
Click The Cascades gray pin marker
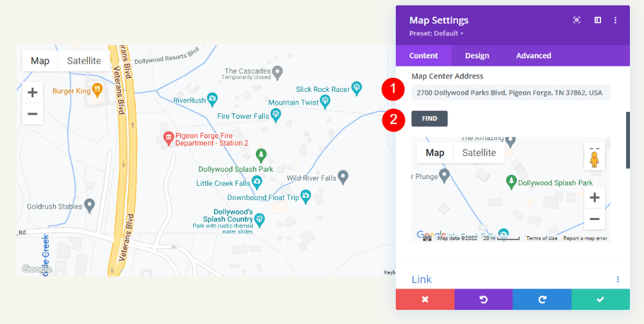pyautogui.click(x=278, y=72)
